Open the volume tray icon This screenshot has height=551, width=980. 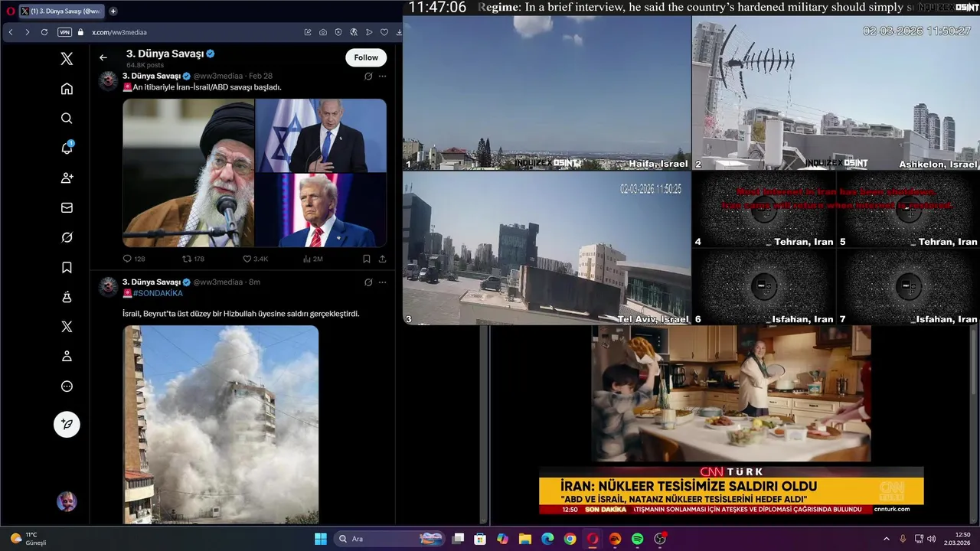[x=932, y=539]
